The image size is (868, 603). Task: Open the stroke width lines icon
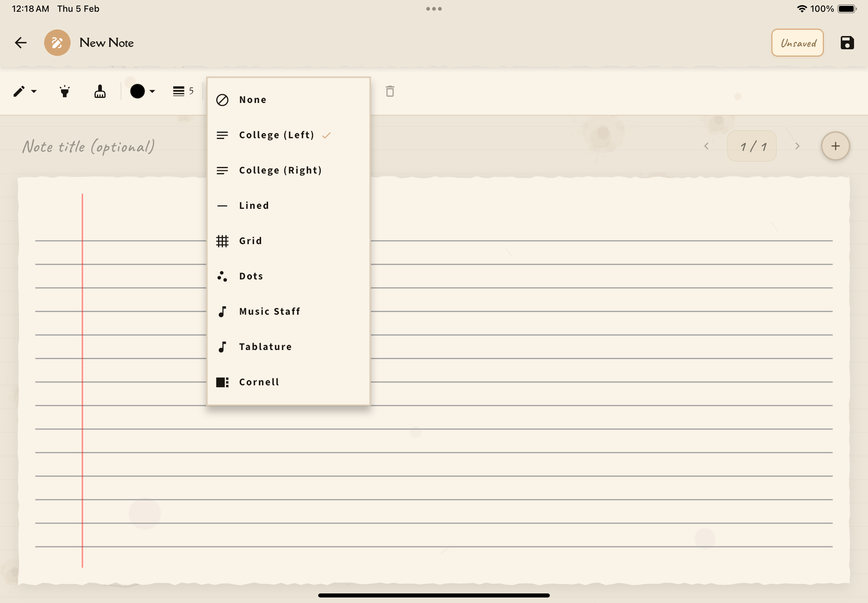coord(179,92)
